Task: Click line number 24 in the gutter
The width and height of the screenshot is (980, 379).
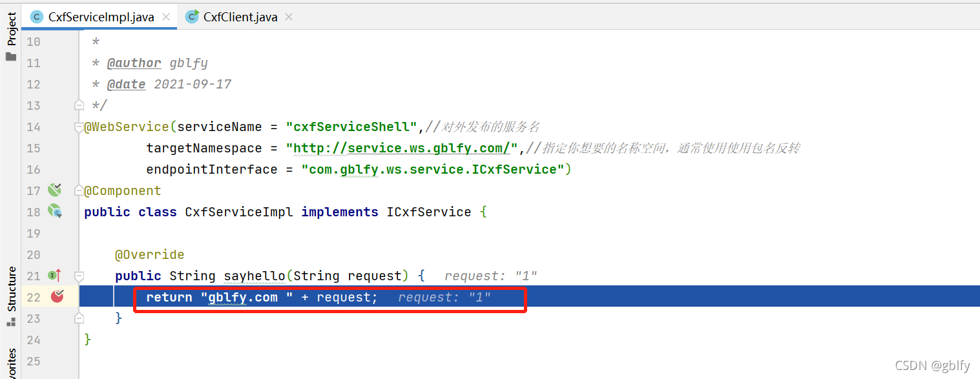Action: click(34, 340)
